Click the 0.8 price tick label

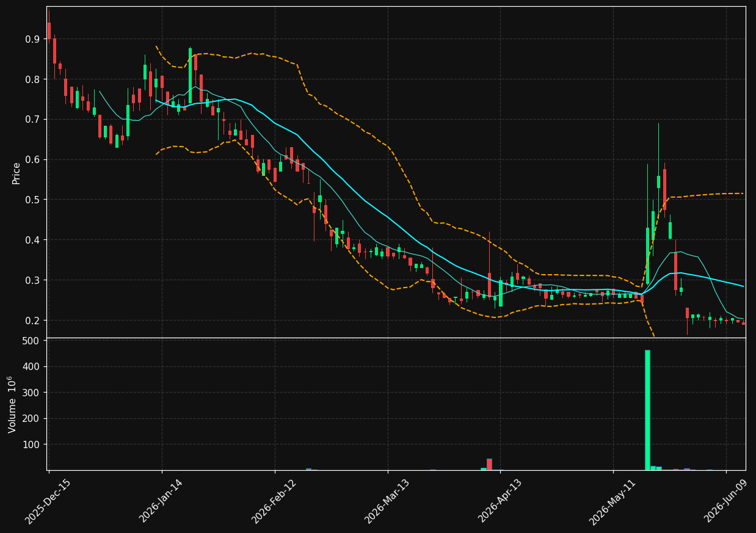click(x=32, y=79)
